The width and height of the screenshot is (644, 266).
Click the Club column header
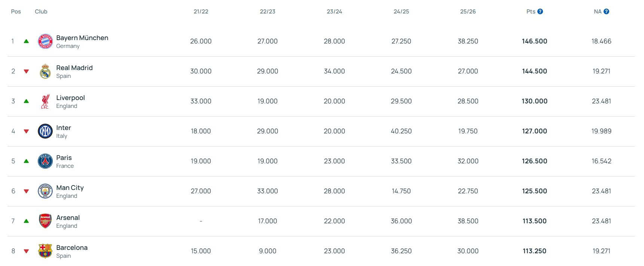[x=41, y=12]
